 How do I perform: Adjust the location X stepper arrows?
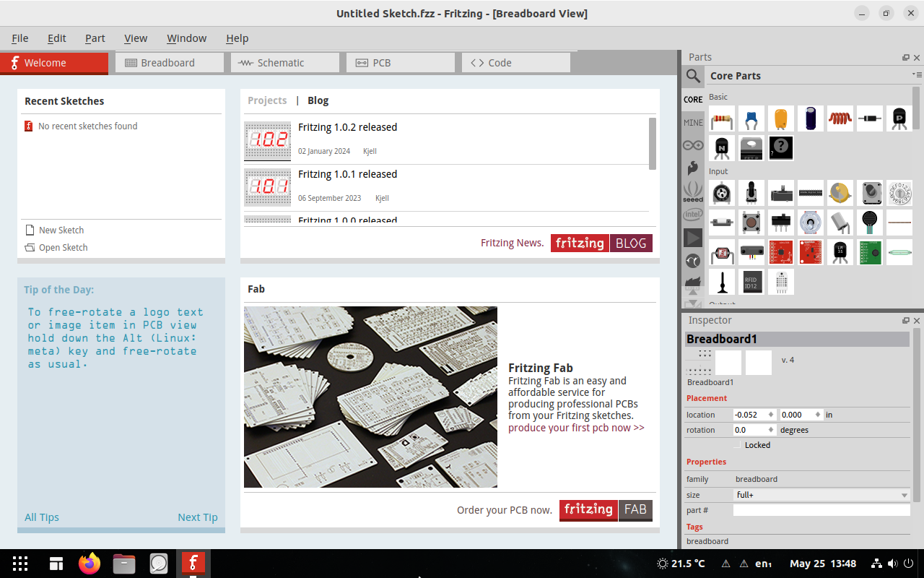pyautogui.click(x=771, y=415)
